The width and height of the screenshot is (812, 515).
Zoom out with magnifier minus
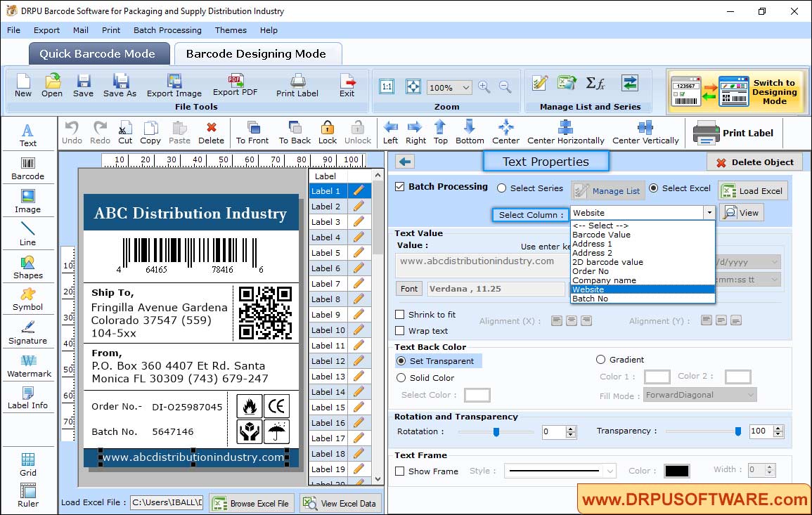pos(505,86)
